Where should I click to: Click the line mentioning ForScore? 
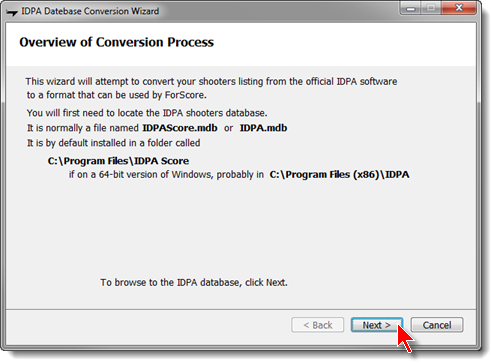click(x=117, y=95)
